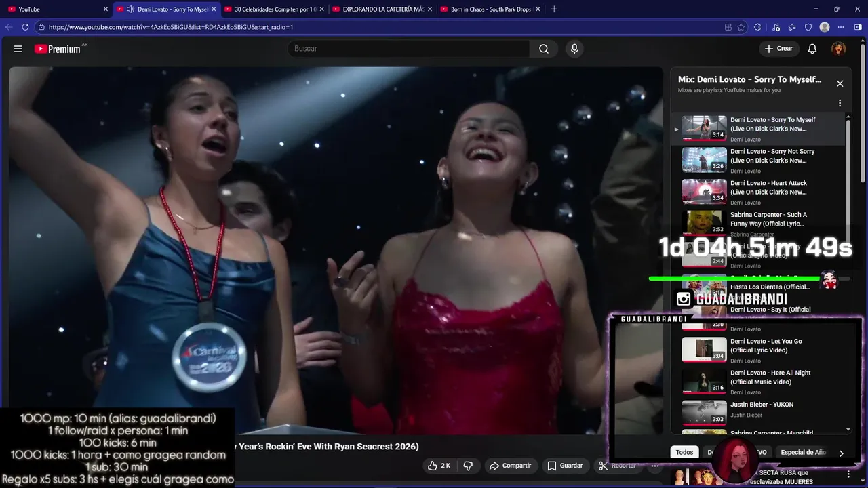Open the favorites list icon
The height and width of the screenshot is (488, 868).
click(792, 27)
